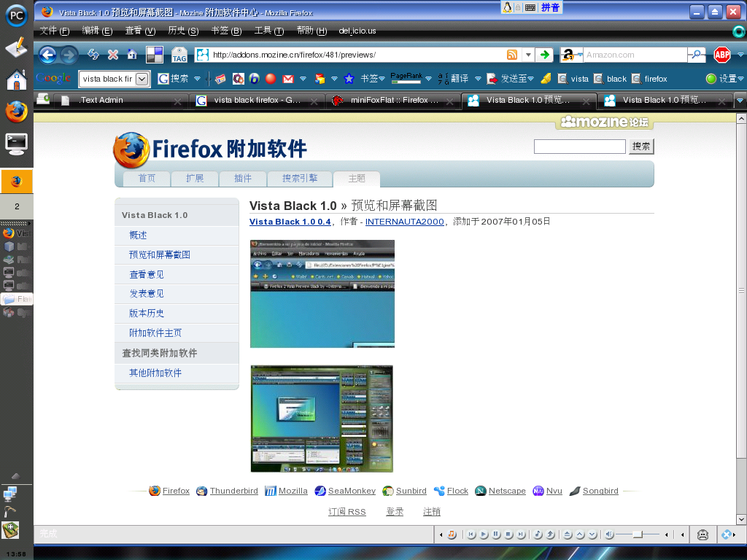Reload the page with the refresh icon
747x560 pixels.
(x=93, y=55)
